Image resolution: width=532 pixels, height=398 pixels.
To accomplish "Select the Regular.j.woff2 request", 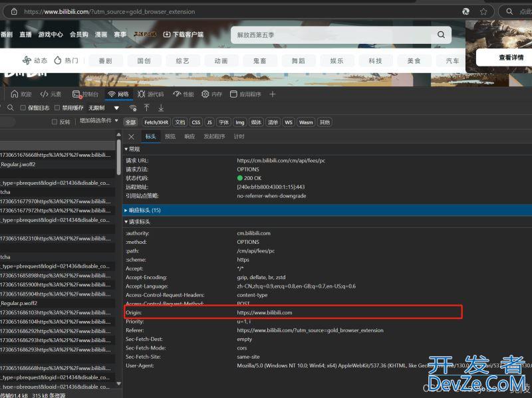I will pos(57,164).
